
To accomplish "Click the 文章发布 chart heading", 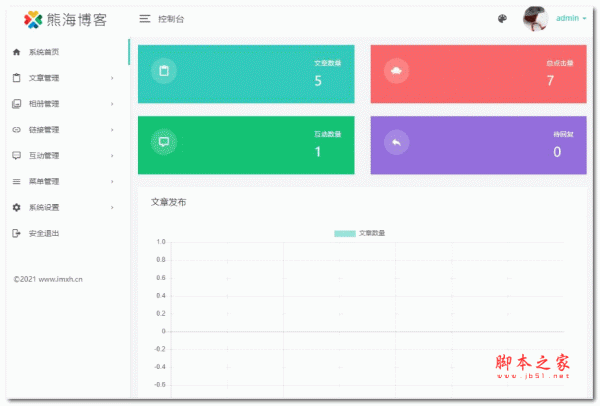I will [168, 202].
